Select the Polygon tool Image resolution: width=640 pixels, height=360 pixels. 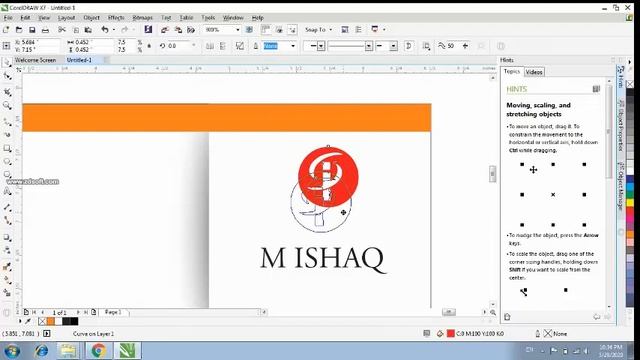tap(7, 175)
